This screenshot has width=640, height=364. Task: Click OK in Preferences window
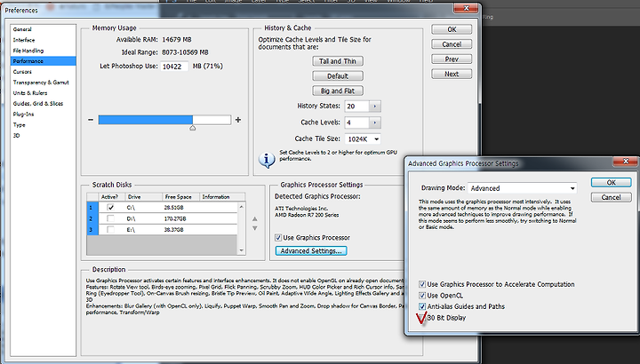452,29
